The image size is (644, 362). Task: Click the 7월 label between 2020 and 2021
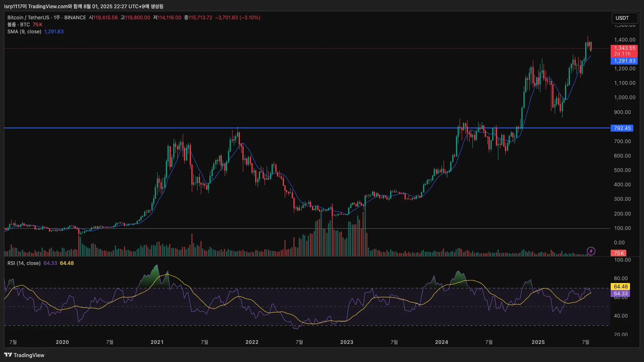(110, 342)
